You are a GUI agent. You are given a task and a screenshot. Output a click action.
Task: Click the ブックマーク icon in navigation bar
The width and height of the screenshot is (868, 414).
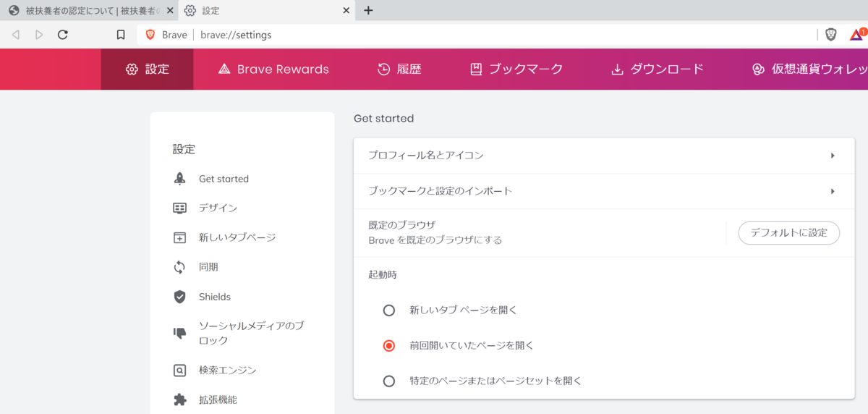tap(476, 69)
